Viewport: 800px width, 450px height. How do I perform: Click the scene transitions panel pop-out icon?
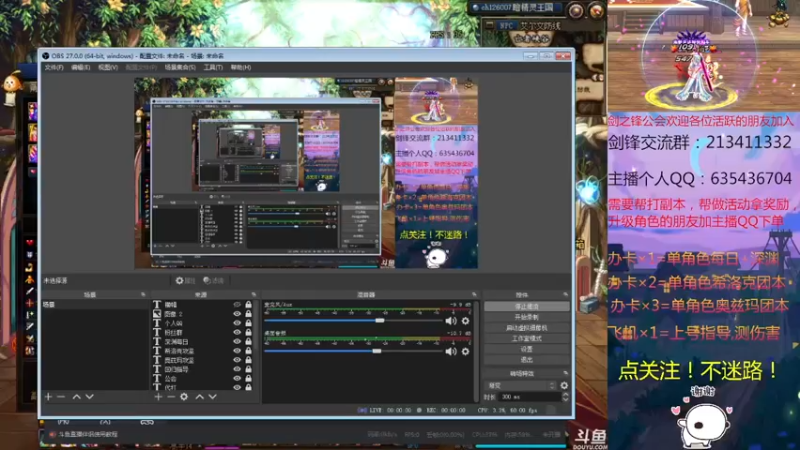coord(565,373)
